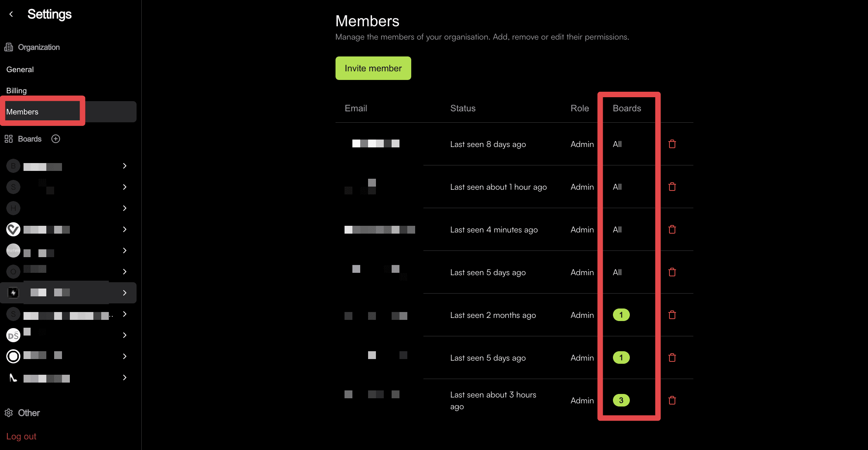Open the General settings page
The height and width of the screenshot is (450, 868).
pos(20,69)
